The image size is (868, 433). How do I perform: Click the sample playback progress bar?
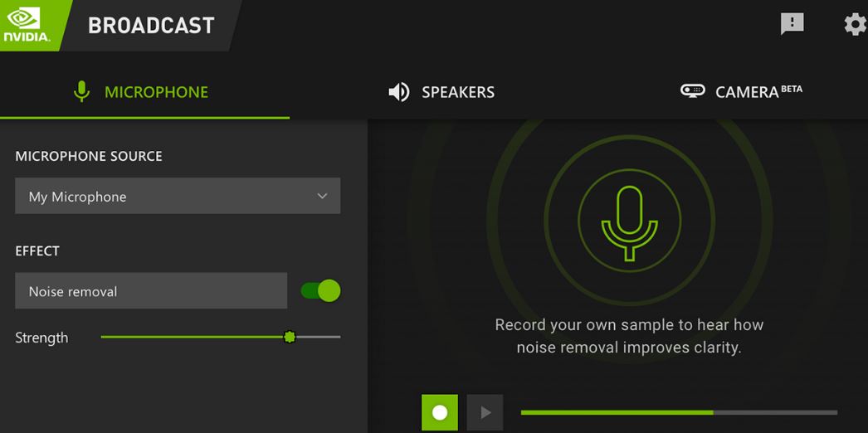tap(679, 412)
